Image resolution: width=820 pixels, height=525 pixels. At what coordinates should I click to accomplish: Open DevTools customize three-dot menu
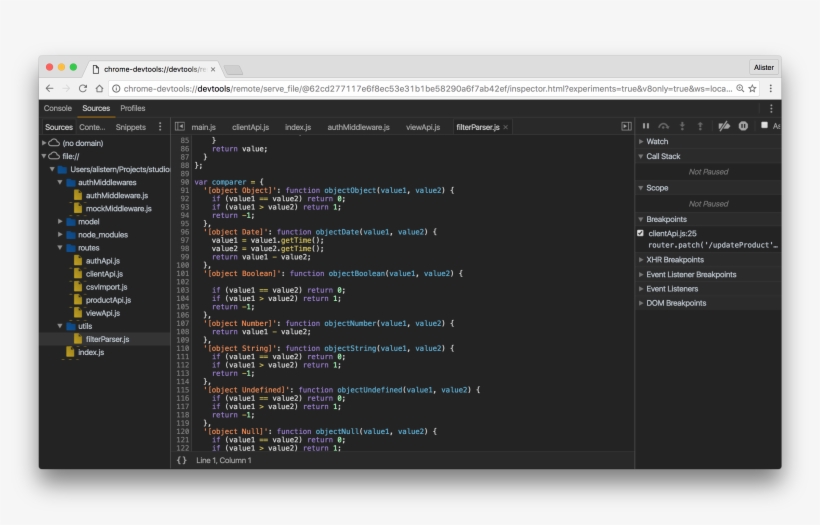tap(771, 108)
